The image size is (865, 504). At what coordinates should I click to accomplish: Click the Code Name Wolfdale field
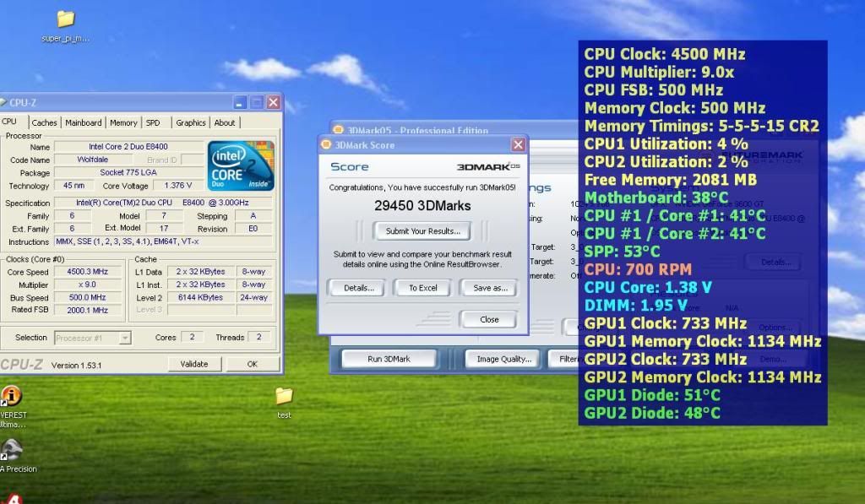[x=93, y=160]
